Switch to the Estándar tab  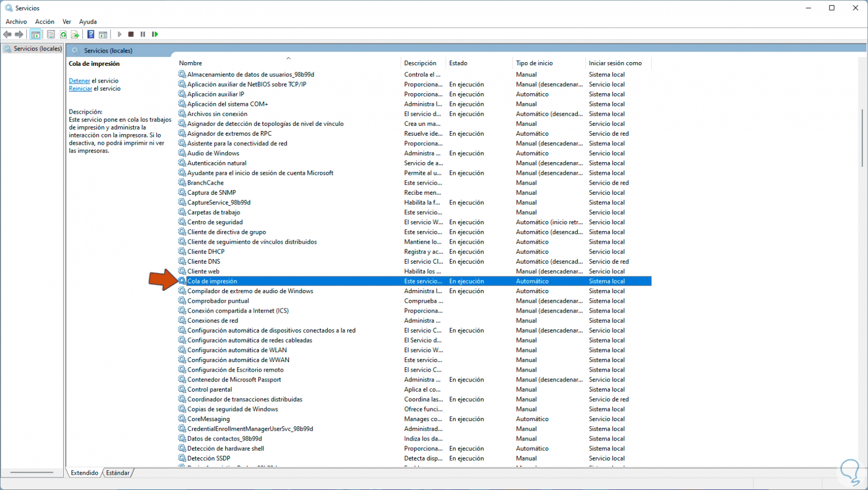pos(117,473)
